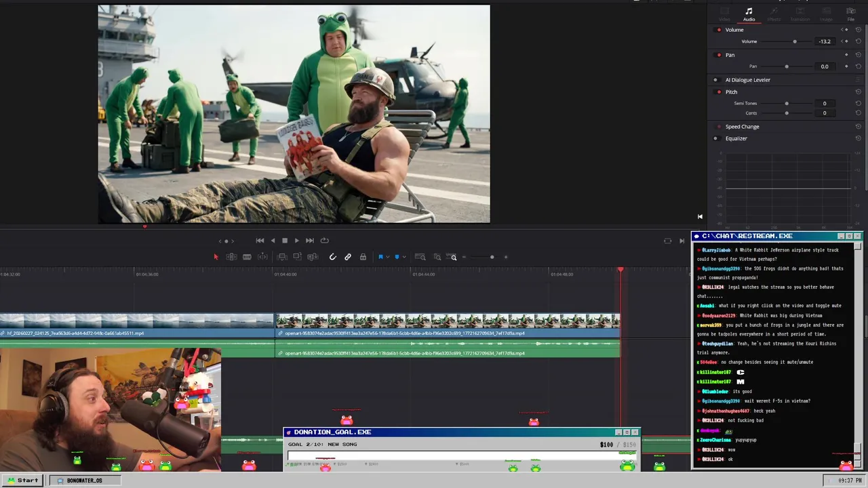
Task: Toggle timeline Snapping magnet icon
Action: [332, 257]
